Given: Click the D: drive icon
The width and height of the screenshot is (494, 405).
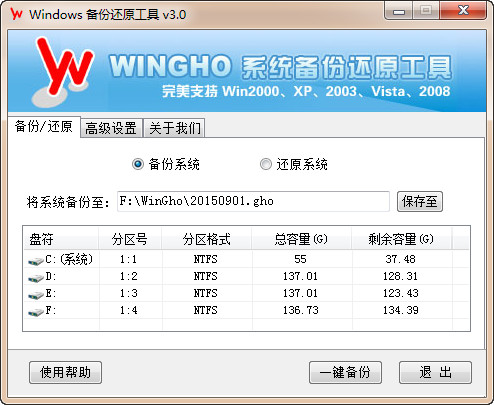Looking at the screenshot, I should pyautogui.click(x=36, y=278).
